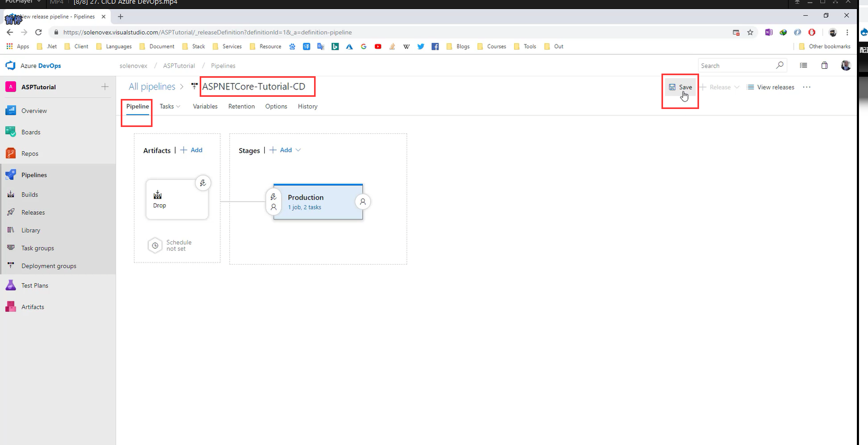868x445 pixels.
Task: Open the marketplace shopping bag icon
Action: 825,66
